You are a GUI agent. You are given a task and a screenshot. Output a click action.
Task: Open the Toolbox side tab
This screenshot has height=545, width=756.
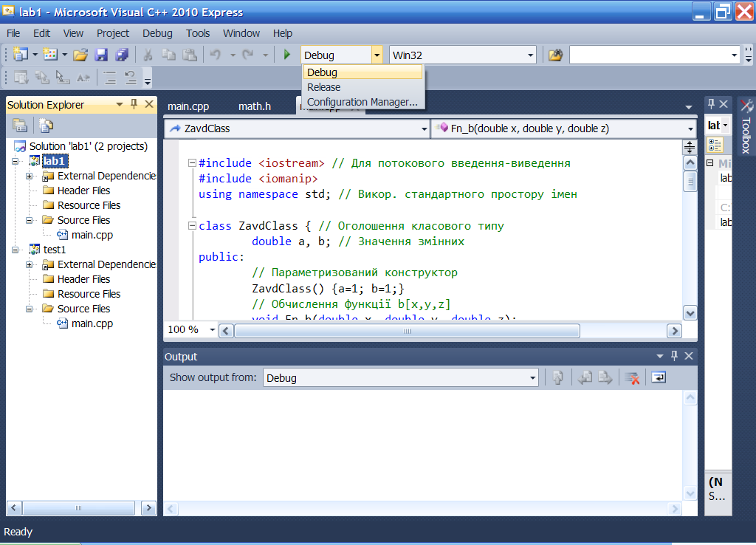[x=746, y=126]
